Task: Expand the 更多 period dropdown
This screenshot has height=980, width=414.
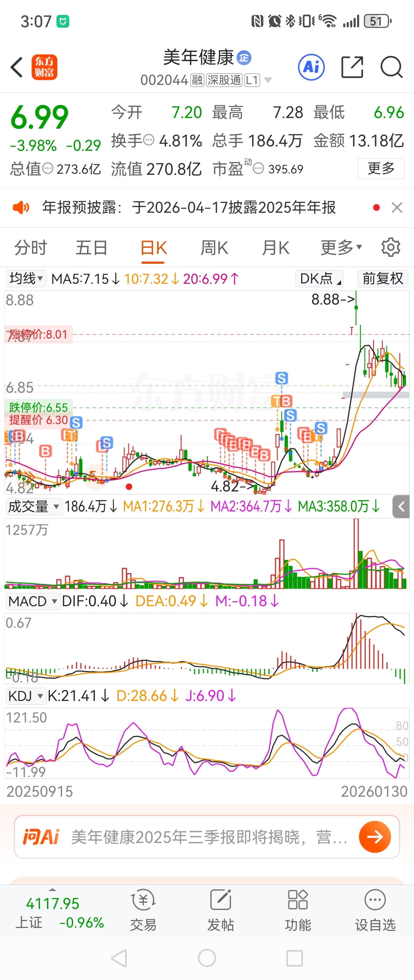Action: tap(341, 248)
